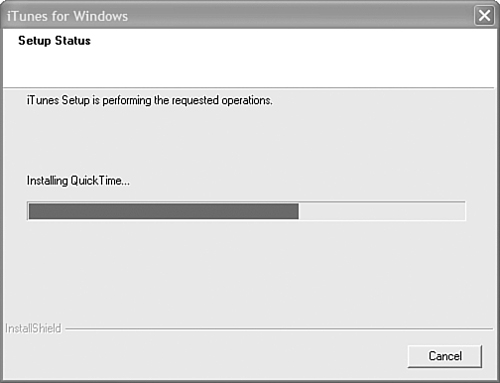Click the words requested operations
The image size is (500, 383).
(x=222, y=100)
